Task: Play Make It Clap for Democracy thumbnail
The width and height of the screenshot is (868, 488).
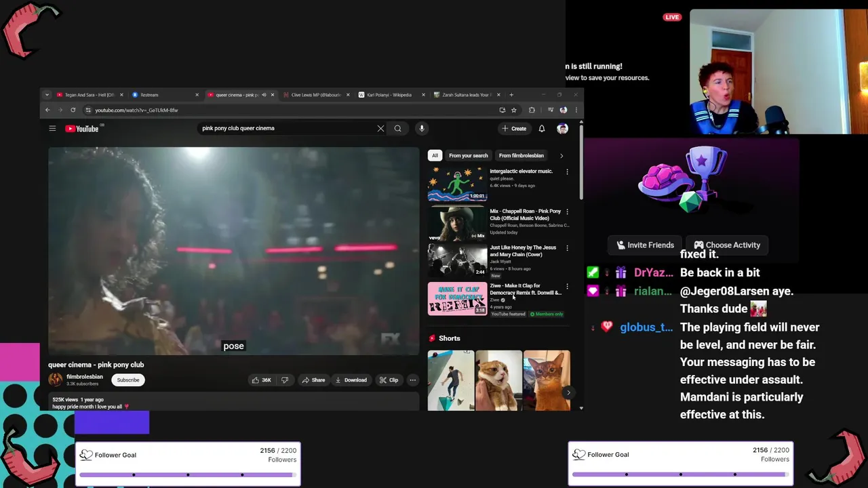Action: pyautogui.click(x=457, y=299)
